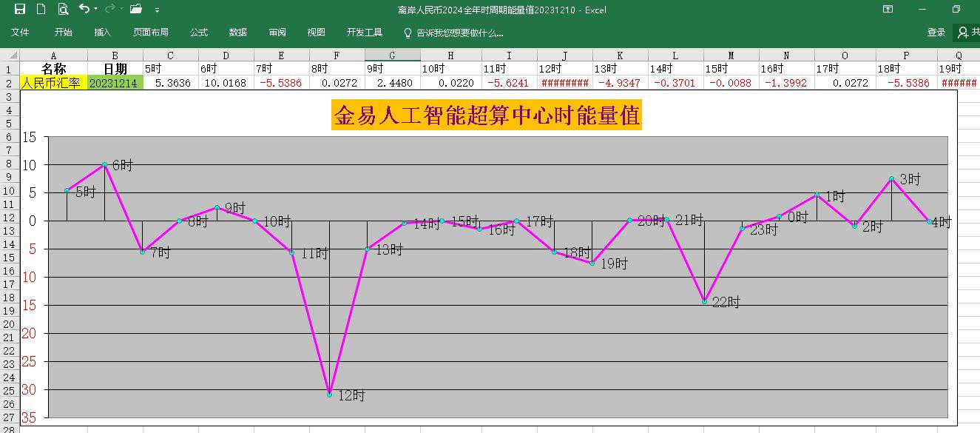The width and height of the screenshot is (980, 433).
Task: Expand the undo history dropdown arrow
Action: tap(95, 10)
